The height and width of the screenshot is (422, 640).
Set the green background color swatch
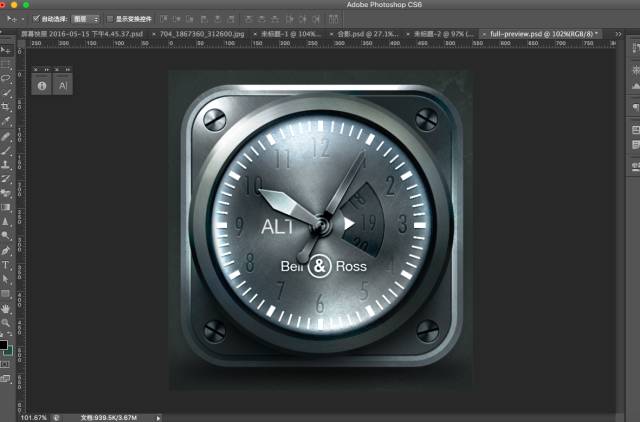pos(10,351)
